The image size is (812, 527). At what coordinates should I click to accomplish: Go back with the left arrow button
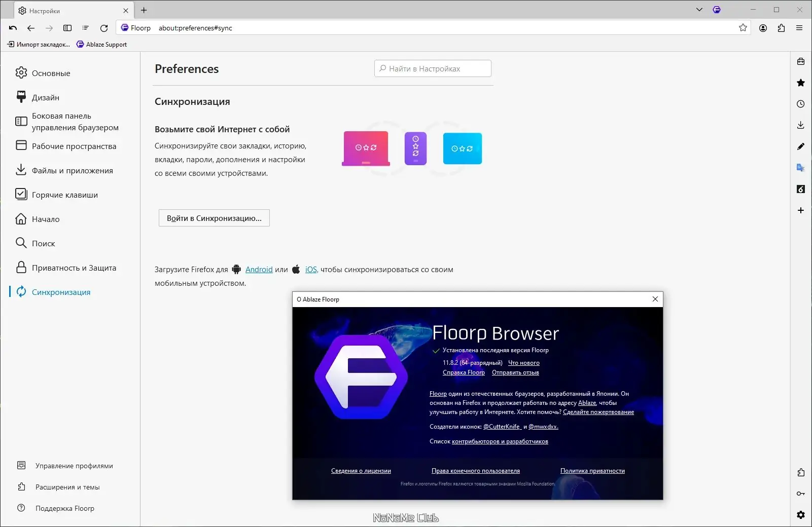31,28
